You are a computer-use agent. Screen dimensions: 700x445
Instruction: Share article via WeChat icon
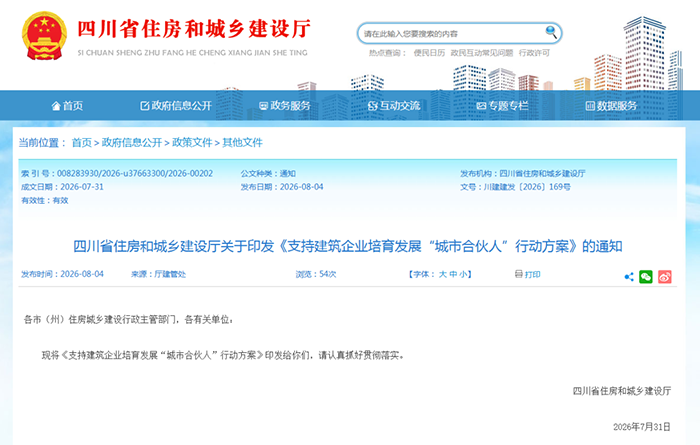pyautogui.click(x=646, y=277)
